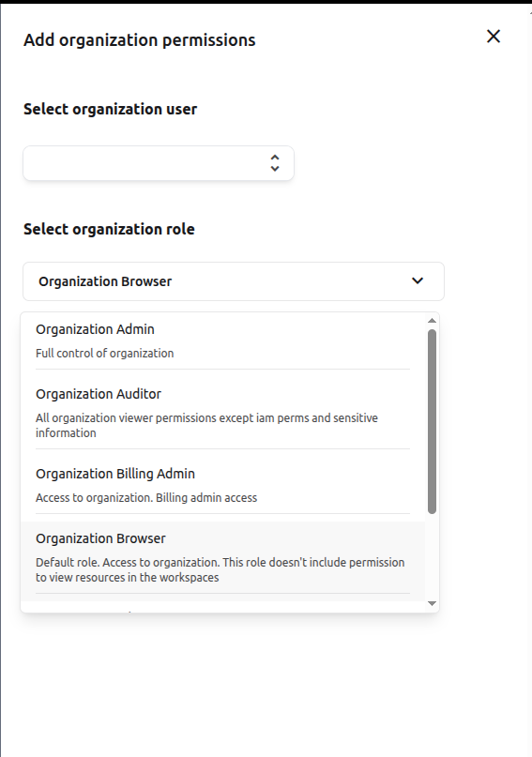The image size is (532, 757).
Task: Click the 'Select organization role' heading
Action: (x=109, y=229)
